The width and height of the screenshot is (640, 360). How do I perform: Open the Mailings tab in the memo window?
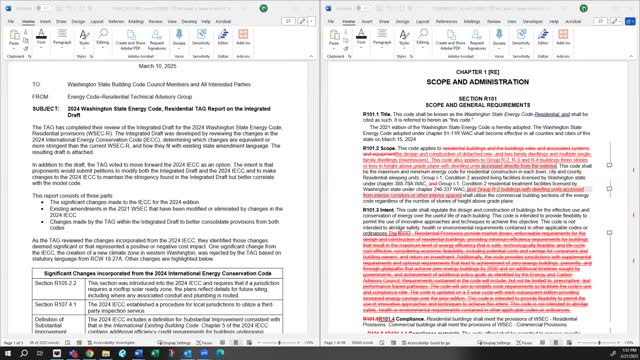tap(136, 21)
